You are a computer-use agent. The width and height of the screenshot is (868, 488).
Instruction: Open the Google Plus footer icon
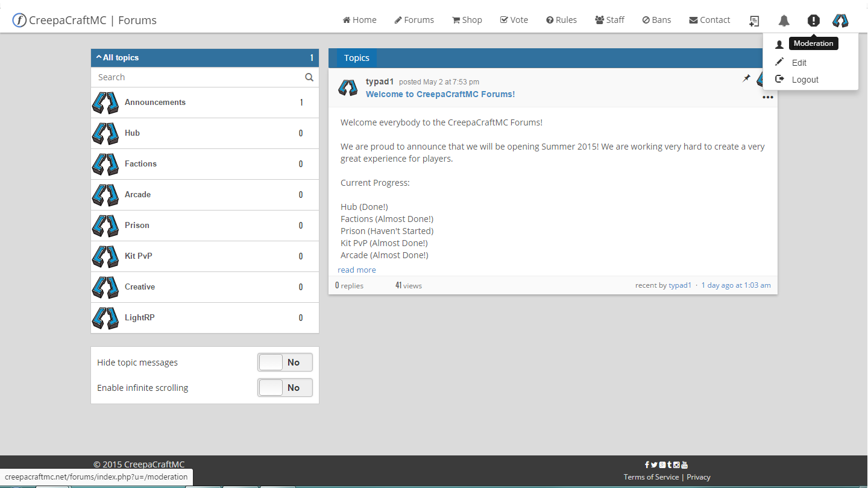[x=662, y=464]
